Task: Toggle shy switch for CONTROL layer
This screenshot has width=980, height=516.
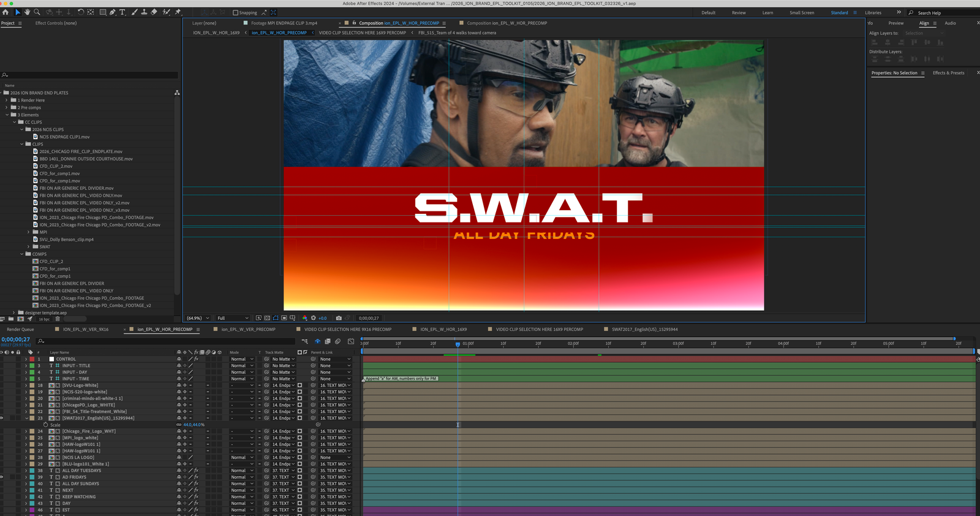Action: coord(179,359)
